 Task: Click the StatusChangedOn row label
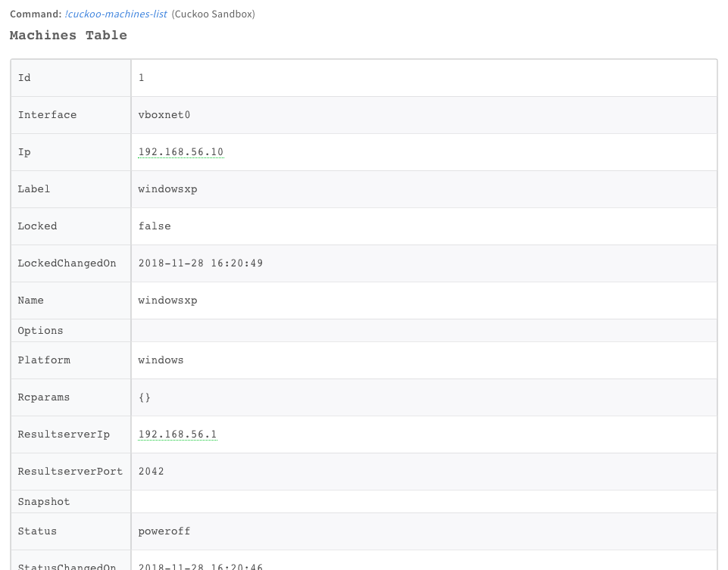(67, 565)
